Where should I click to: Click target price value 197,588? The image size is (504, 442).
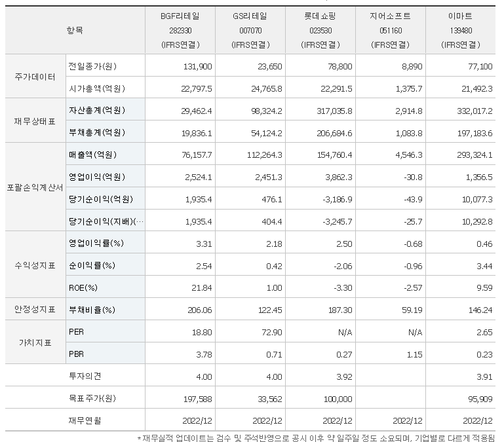197,399
